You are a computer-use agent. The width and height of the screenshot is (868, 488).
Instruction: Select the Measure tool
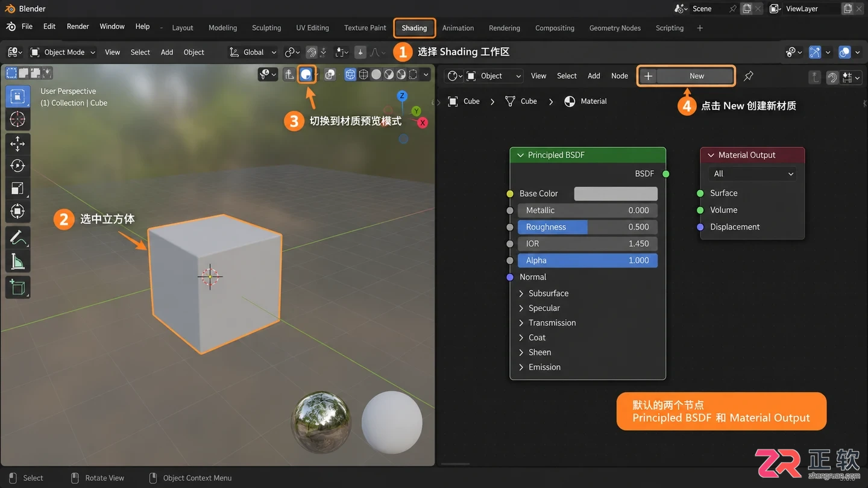pyautogui.click(x=17, y=261)
